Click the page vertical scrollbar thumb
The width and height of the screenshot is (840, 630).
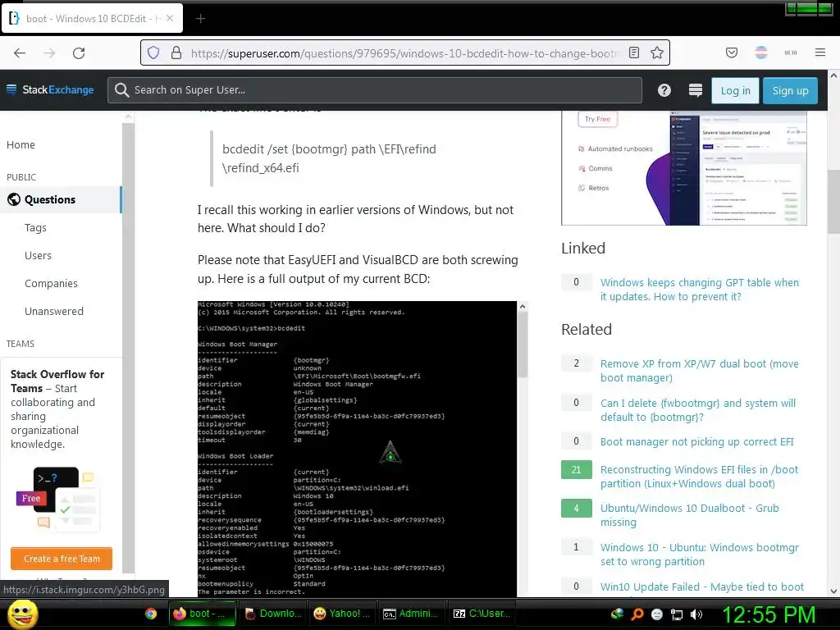click(833, 201)
